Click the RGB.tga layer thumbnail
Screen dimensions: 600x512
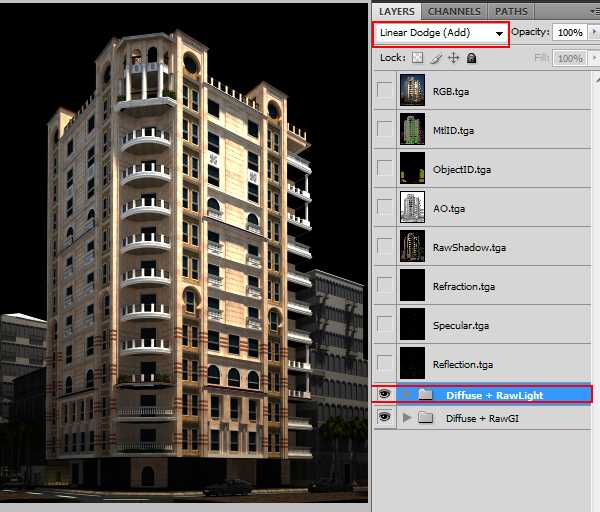412,90
